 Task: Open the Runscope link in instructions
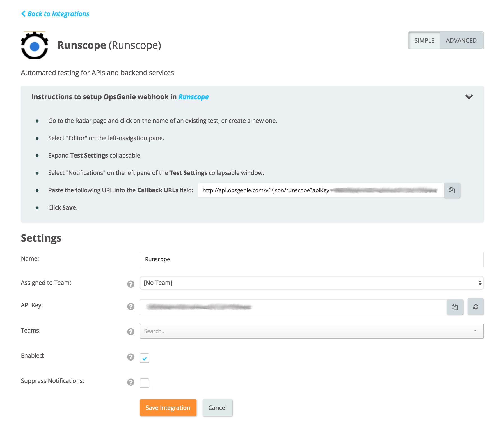(x=194, y=97)
